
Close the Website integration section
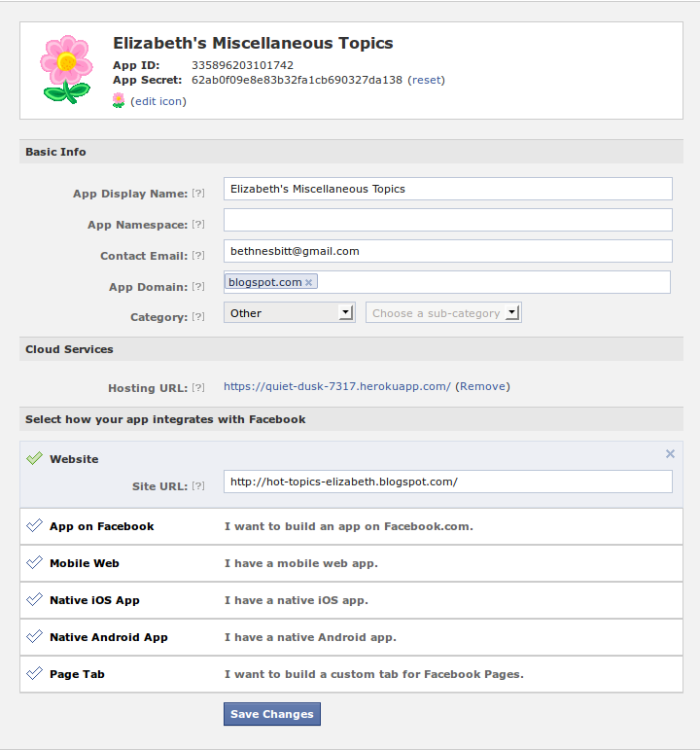671,453
